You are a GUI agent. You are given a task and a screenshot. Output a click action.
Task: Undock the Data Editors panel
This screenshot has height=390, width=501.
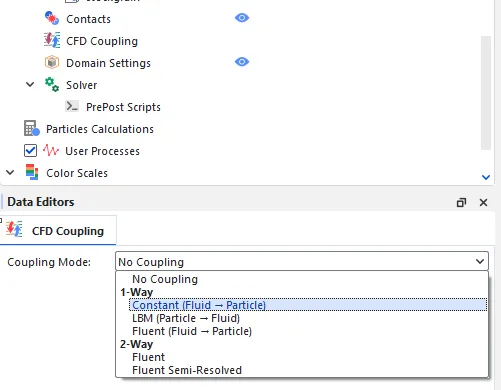click(x=461, y=202)
